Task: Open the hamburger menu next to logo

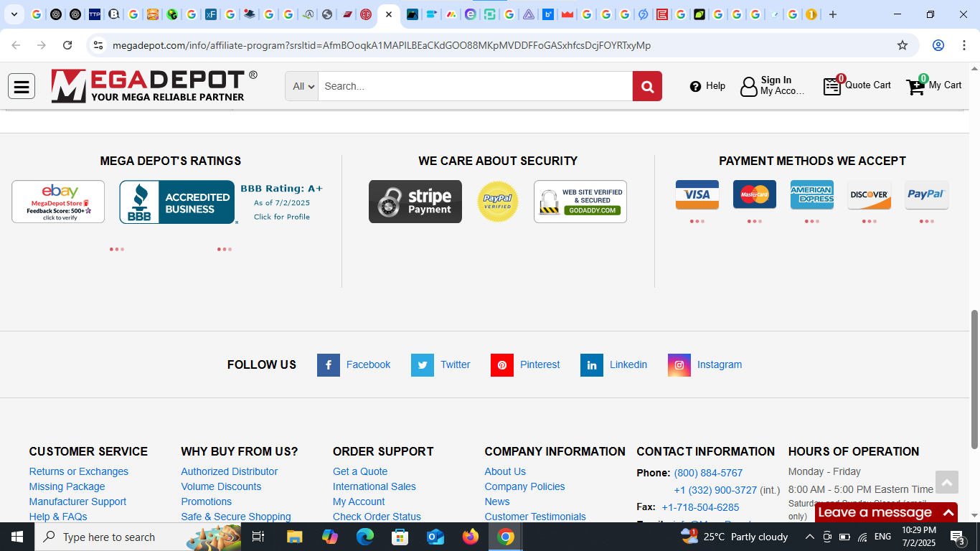Action: point(22,86)
